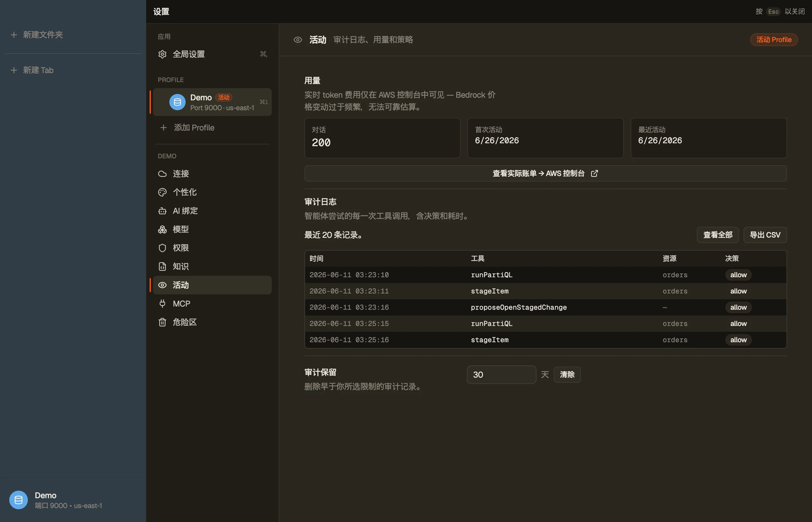Click stageItem in the 03:25:16 row
812x522 pixels.
pos(489,340)
